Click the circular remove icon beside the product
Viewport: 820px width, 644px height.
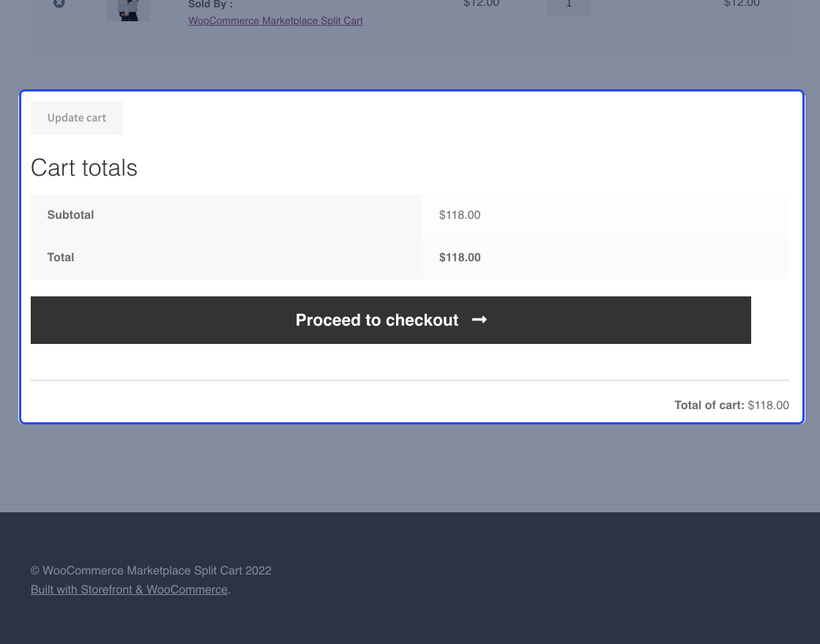pyautogui.click(x=59, y=4)
